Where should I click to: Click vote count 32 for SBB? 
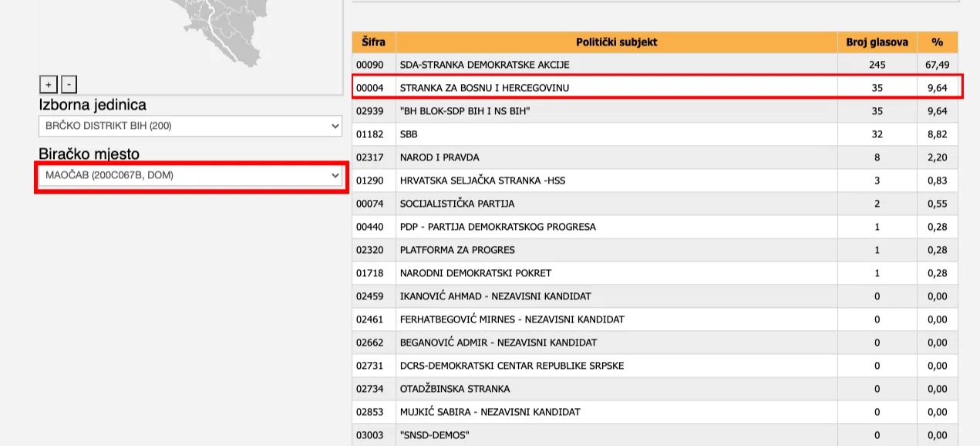tap(877, 134)
